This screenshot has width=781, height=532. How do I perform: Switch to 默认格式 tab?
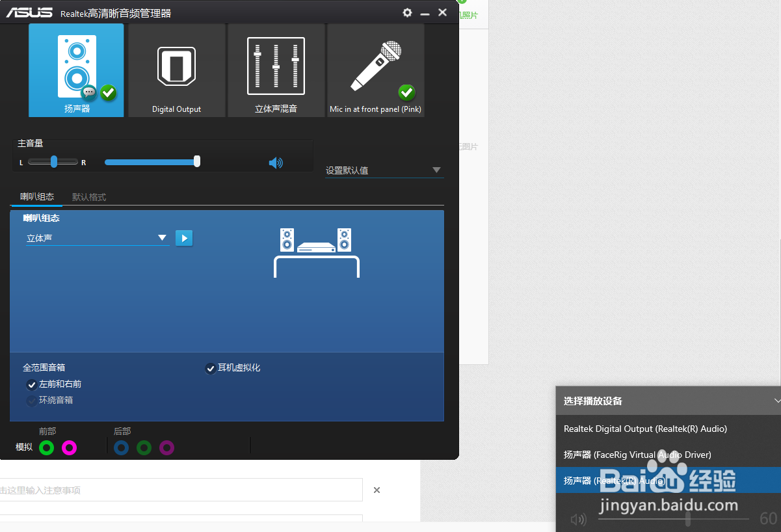[89, 196]
